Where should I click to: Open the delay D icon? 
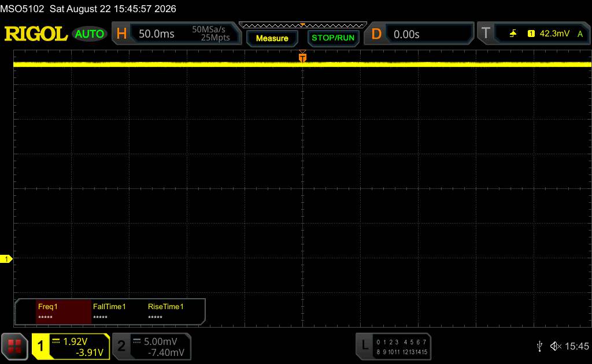(376, 34)
